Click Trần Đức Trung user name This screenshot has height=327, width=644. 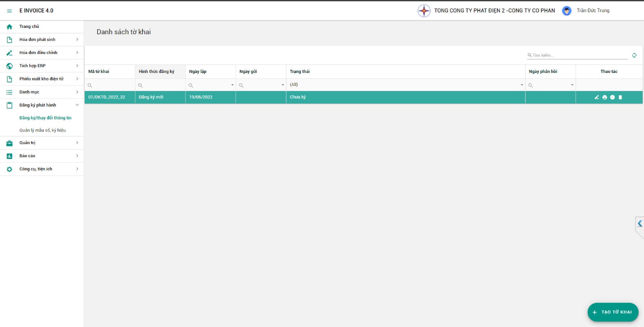[593, 11]
